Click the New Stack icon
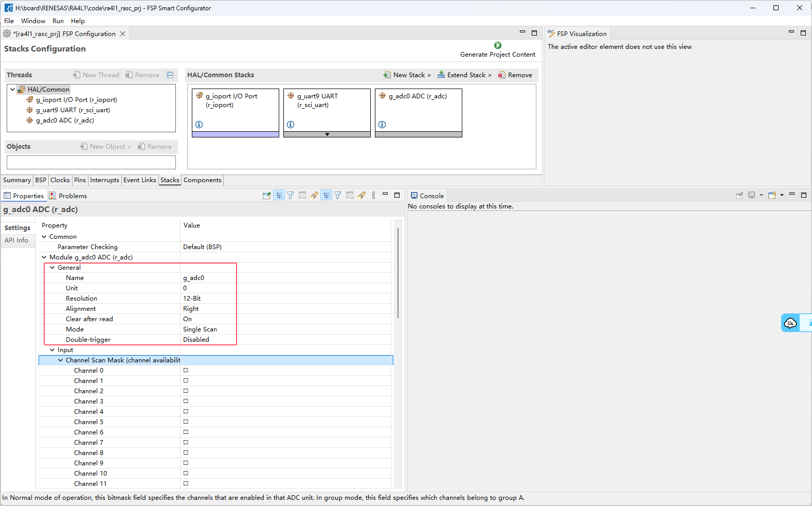 click(x=387, y=75)
